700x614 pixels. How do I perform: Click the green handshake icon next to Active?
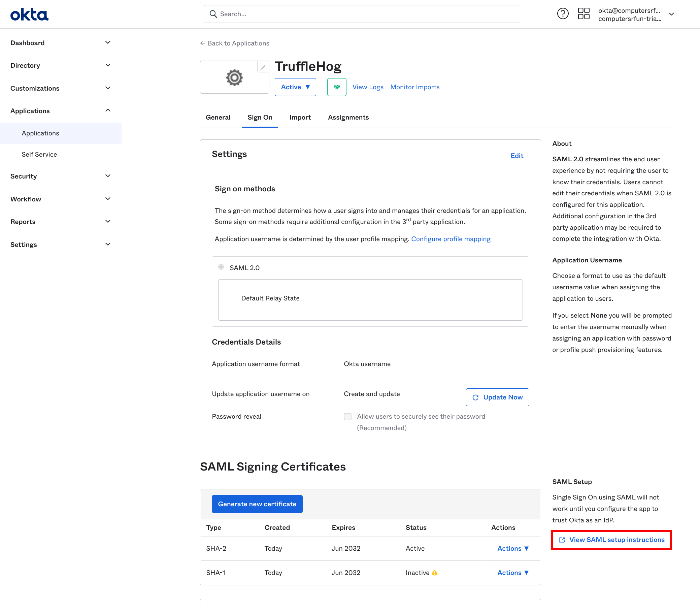[x=336, y=87]
